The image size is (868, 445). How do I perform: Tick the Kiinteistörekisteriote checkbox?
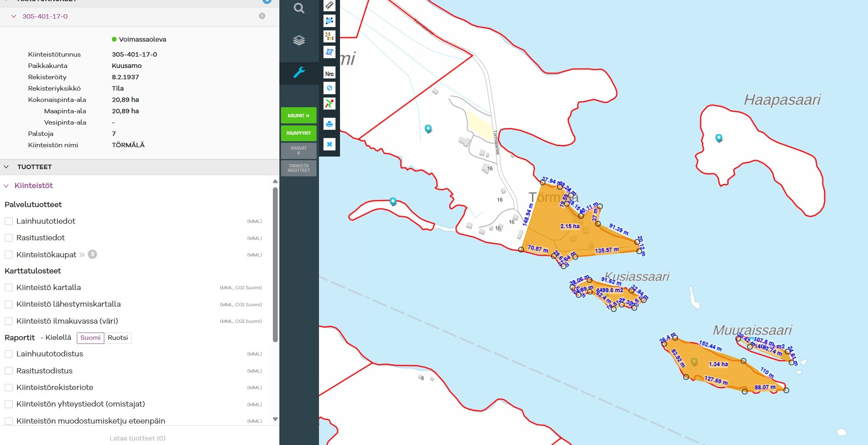pyautogui.click(x=8, y=388)
